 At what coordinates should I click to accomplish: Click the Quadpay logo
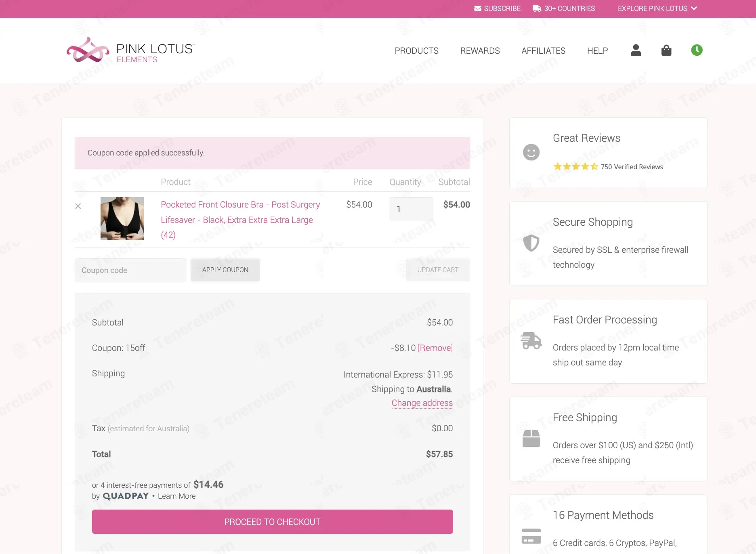pos(126,496)
